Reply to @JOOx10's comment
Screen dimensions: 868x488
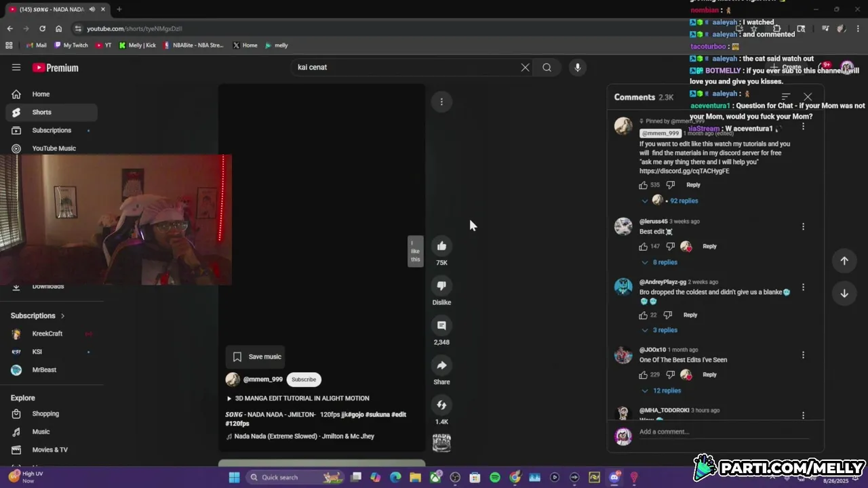coord(709,375)
